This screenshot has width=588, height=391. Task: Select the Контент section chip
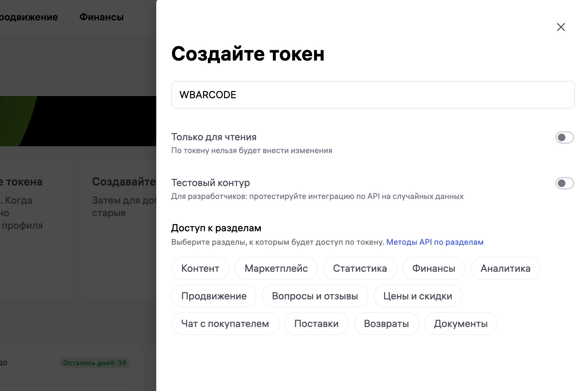[x=200, y=268]
